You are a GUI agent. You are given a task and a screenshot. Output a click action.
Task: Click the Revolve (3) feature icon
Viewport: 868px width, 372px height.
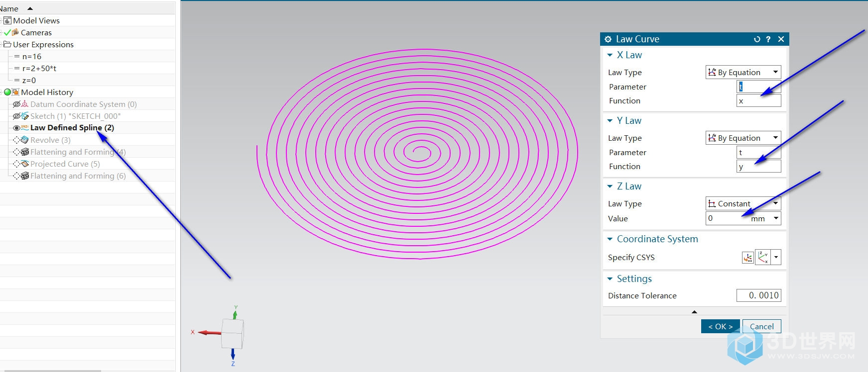coord(25,140)
